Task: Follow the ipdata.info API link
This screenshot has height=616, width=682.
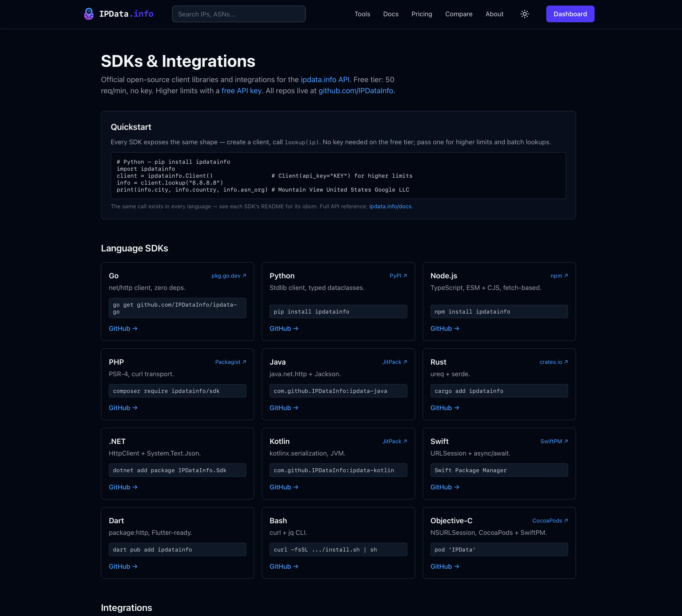Action: pyautogui.click(x=325, y=80)
